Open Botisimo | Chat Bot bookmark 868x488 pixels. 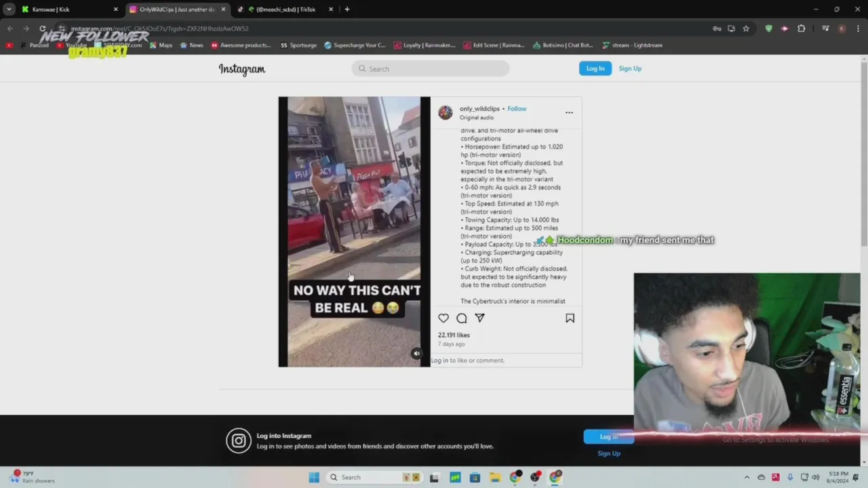tap(563, 45)
